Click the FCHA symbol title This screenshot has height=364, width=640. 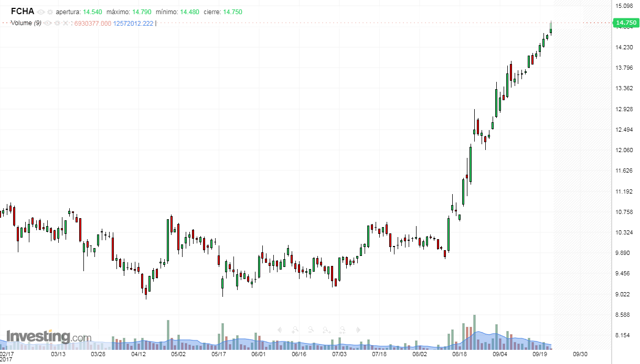(23, 12)
